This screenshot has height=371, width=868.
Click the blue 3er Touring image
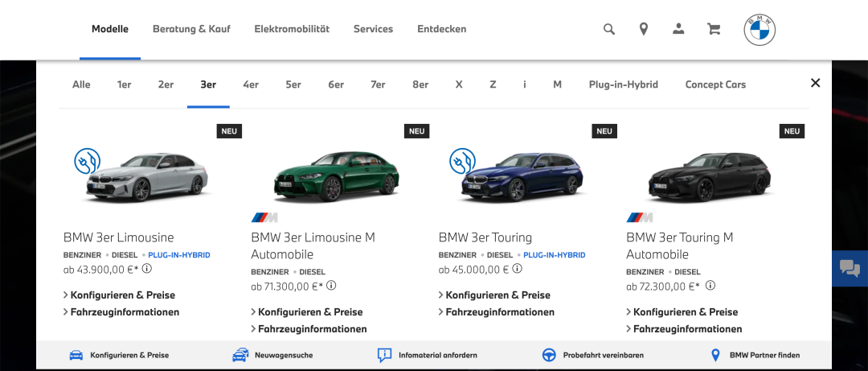pos(522,176)
